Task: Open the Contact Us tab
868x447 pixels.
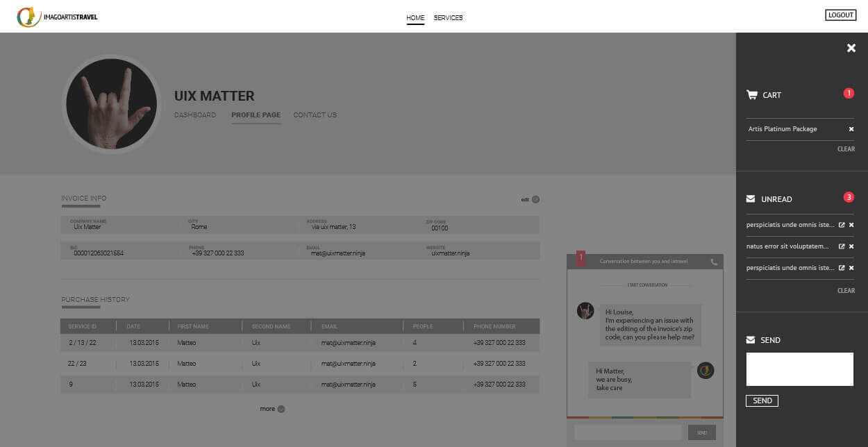Action: pyautogui.click(x=315, y=115)
